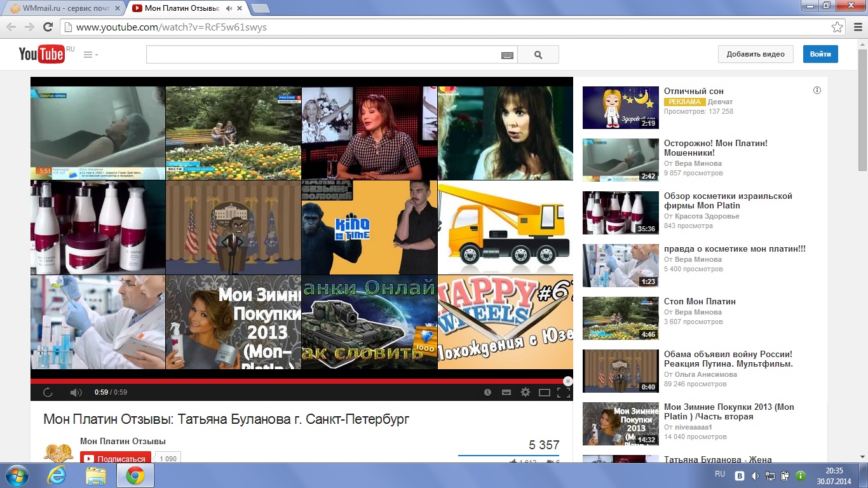Select the tank game end-screen tile
This screenshot has width=868, height=488.
click(x=369, y=322)
